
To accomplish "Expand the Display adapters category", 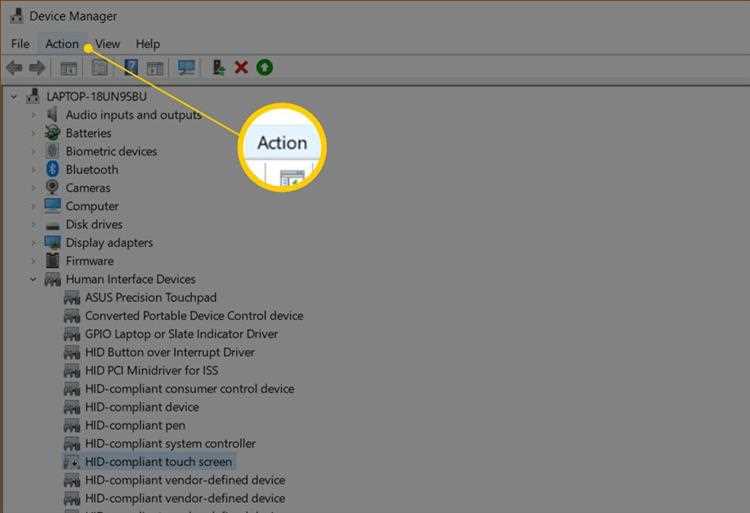I will pyautogui.click(x=33, y=243).
